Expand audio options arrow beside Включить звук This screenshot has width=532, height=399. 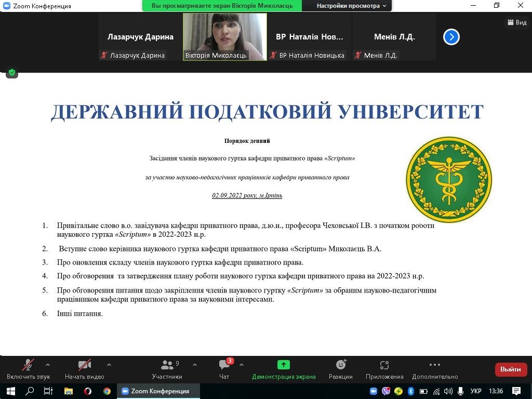point(48,365)
